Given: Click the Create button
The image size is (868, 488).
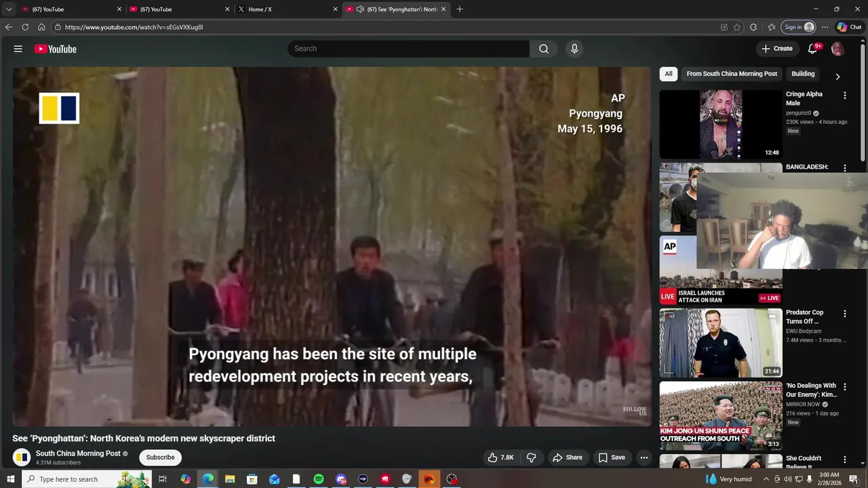Looking at the screenshot, I should click(776, 49).
